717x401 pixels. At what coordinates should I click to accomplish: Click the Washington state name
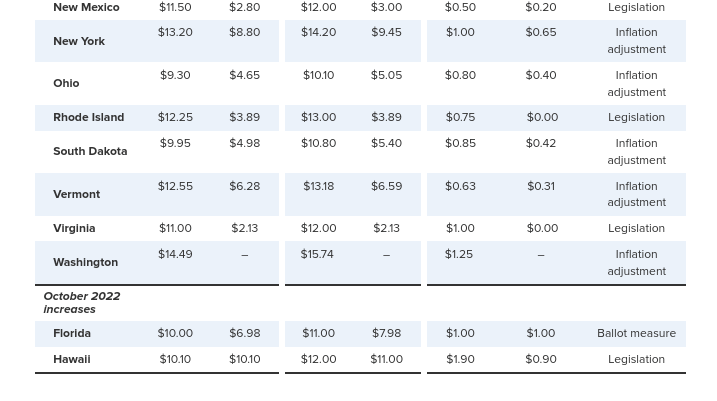point(85,262)
